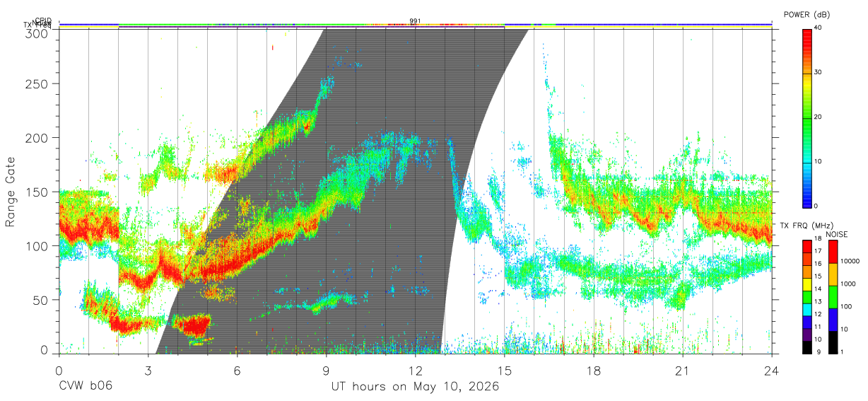The width and height of the screenshot is (868, 401).
Task: Click the 20 tick on the POWER scale
Action: (819, 117)
